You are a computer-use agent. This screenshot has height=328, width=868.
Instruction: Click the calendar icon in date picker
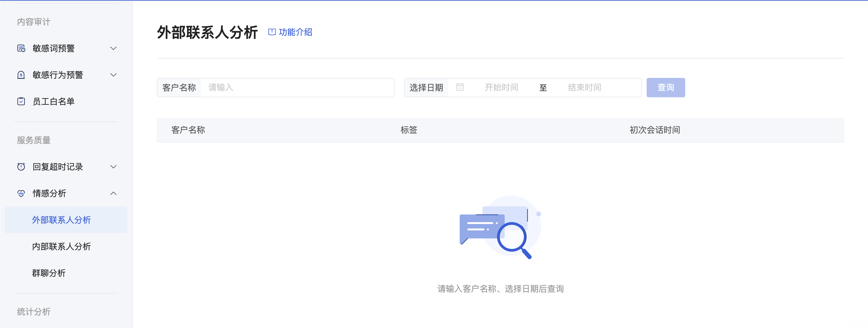(x=460, y=87)
